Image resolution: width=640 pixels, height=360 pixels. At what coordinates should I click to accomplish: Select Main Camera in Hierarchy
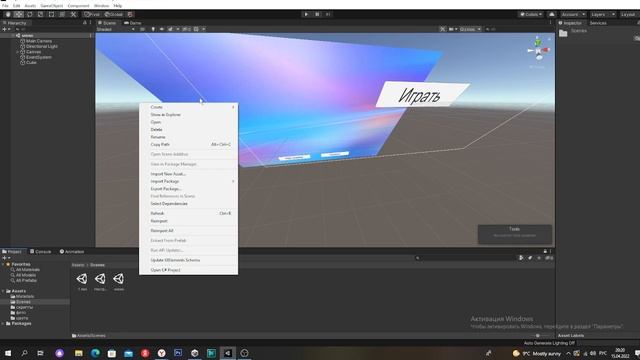pos(39,41)
